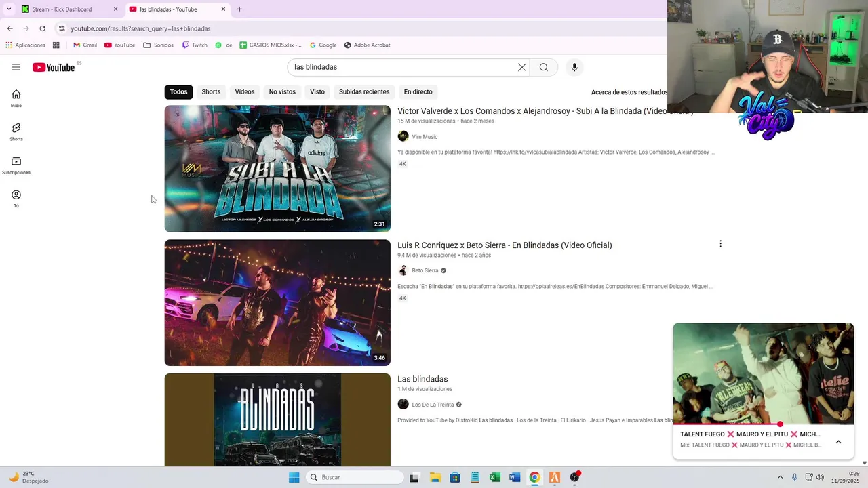868x488 pixels.
Task: Open the Las blindadas video title
Action: click(x=422, y=379)
